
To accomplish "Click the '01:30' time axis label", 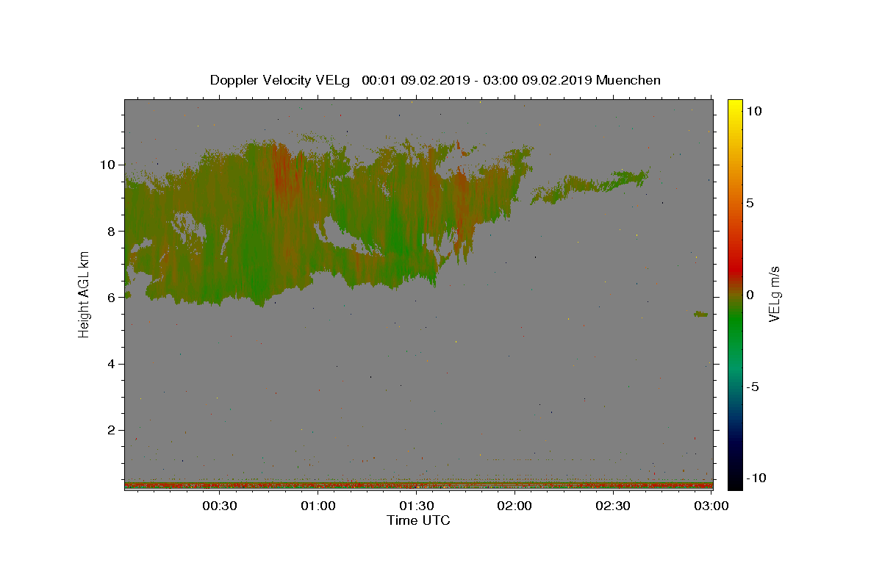I will pos(416,506).
